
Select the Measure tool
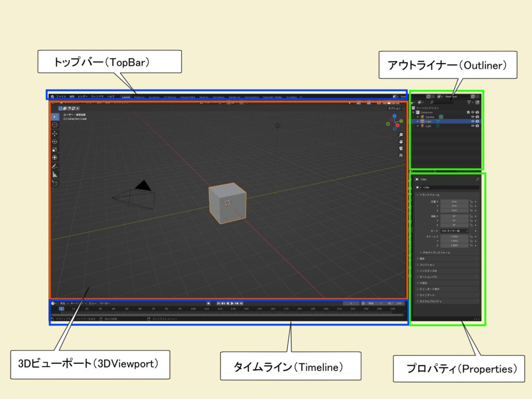55,174
